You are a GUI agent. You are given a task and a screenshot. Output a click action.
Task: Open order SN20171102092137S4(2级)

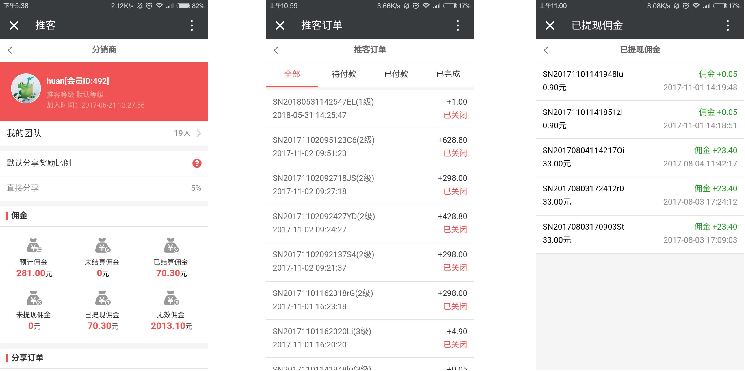(x=370, y=261)
